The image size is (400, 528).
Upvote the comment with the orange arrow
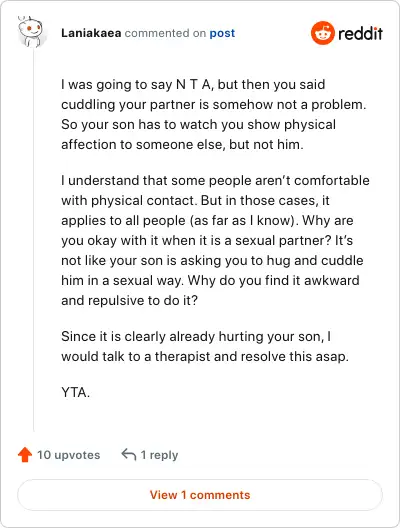(25, 455)
